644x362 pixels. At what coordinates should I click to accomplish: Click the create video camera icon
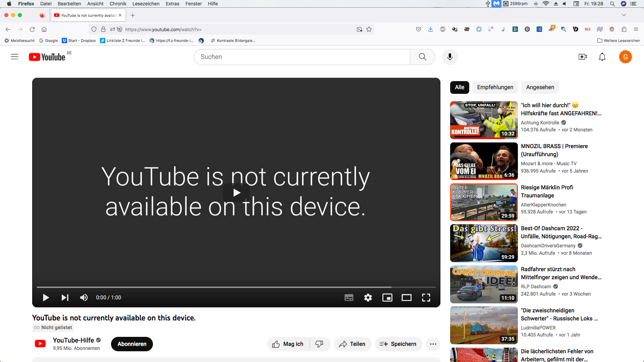click(583, 57)
